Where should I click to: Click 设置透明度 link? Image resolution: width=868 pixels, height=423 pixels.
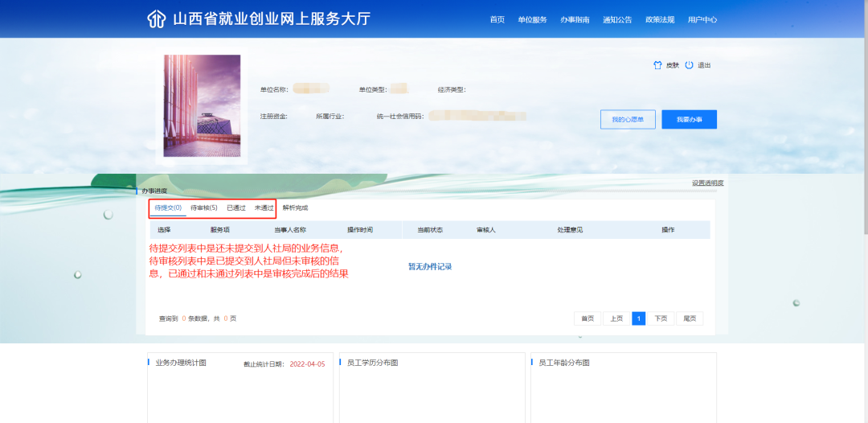tap(707, 183)
